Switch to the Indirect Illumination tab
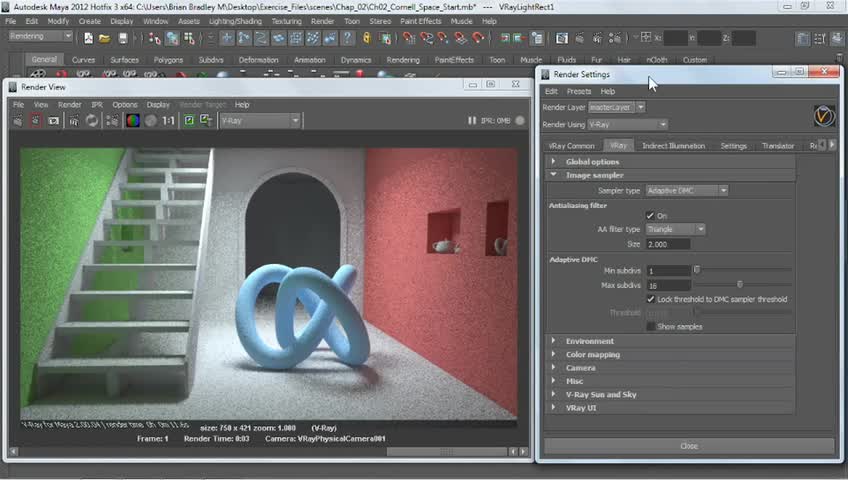Image resolution: width=848 pixels, height=480 pixels. pos(673,146)
